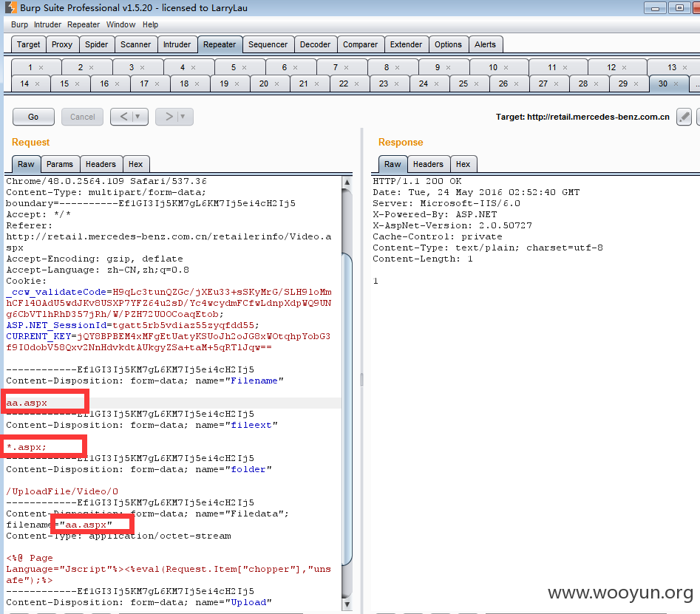Close repeater tab 17

pyautogui.click(x=157, y=84)
